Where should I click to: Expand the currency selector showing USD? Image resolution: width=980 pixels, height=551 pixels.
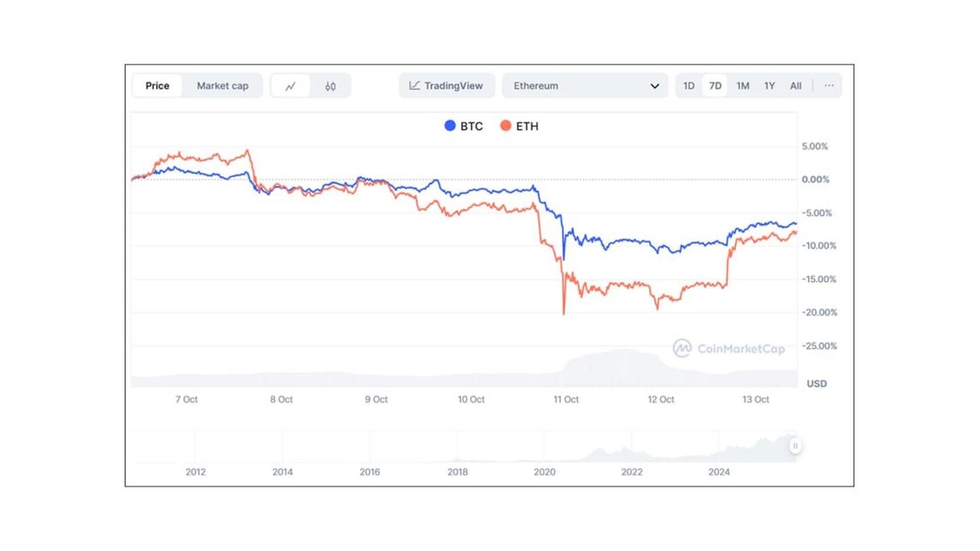(x=817, y=383)
